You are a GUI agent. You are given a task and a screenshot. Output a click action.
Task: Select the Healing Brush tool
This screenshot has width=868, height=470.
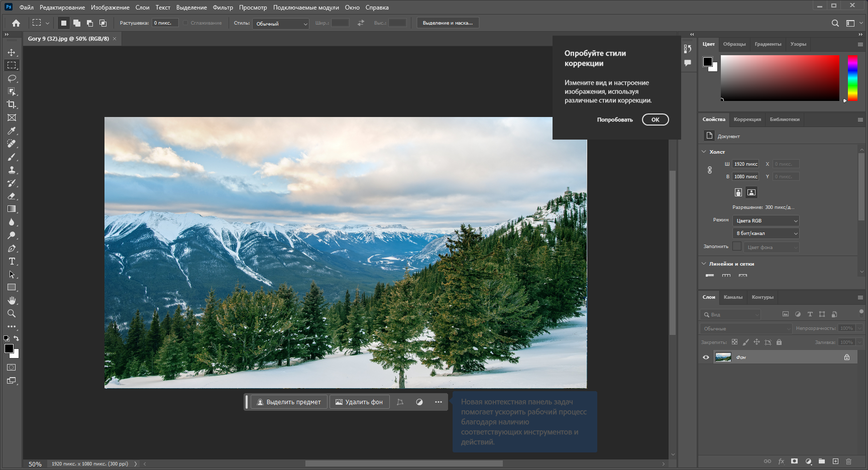(x=12, y=144)
